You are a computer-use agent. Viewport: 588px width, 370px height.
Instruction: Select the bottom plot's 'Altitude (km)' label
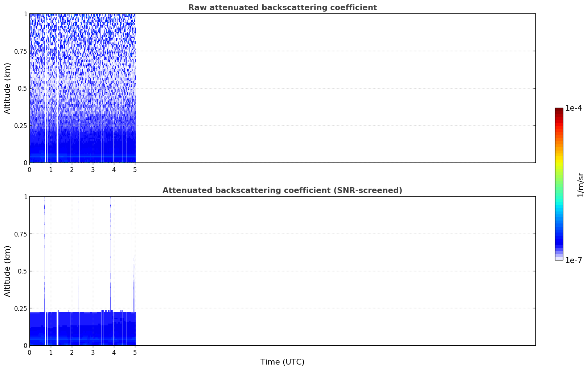coord(8,271)
